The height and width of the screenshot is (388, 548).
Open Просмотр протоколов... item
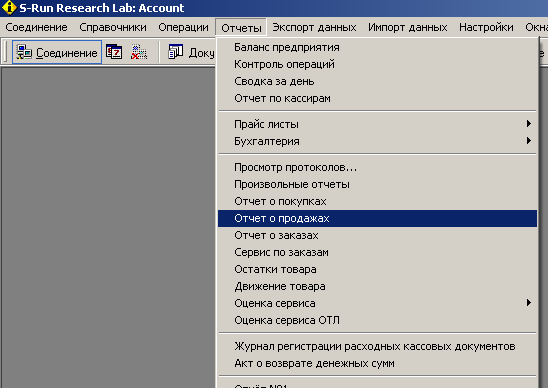377,167
